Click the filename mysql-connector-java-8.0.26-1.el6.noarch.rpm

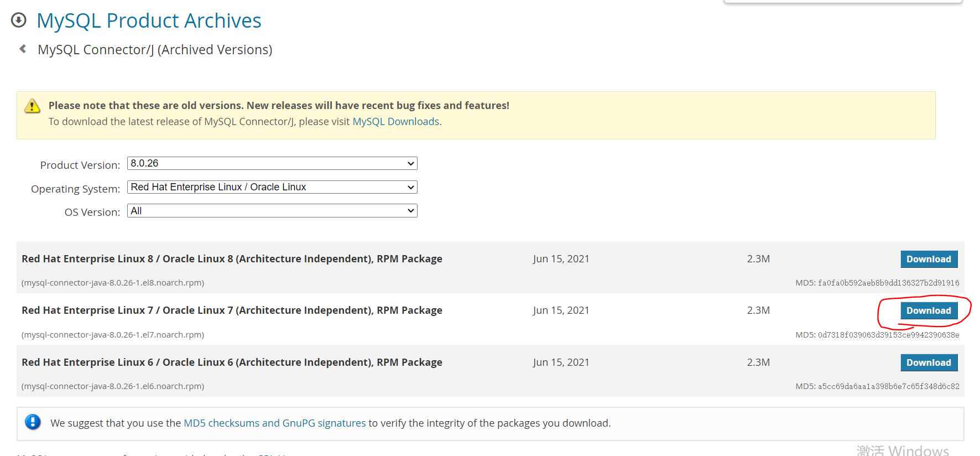pos(113,386)
